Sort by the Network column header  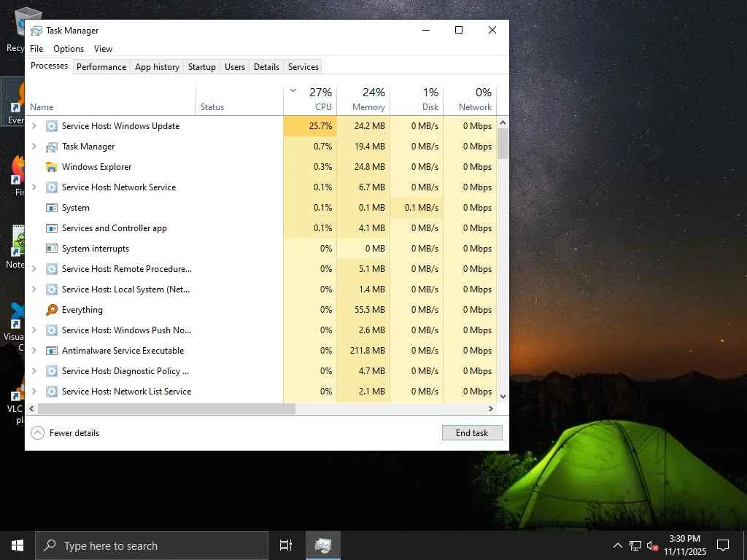click(x=470, y=100)
